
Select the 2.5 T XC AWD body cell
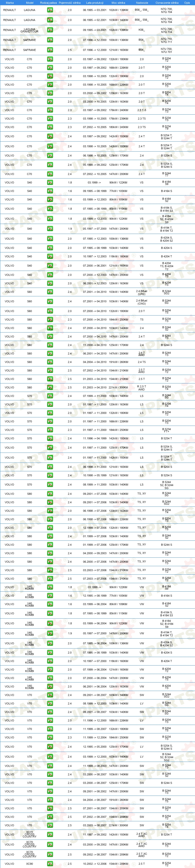(141, 855)
